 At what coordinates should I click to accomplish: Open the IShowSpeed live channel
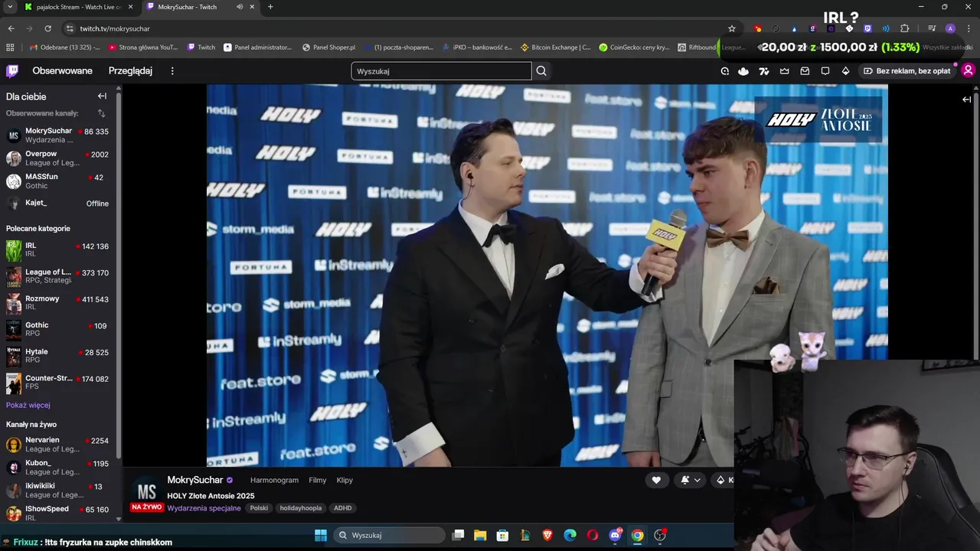[58, 513]
